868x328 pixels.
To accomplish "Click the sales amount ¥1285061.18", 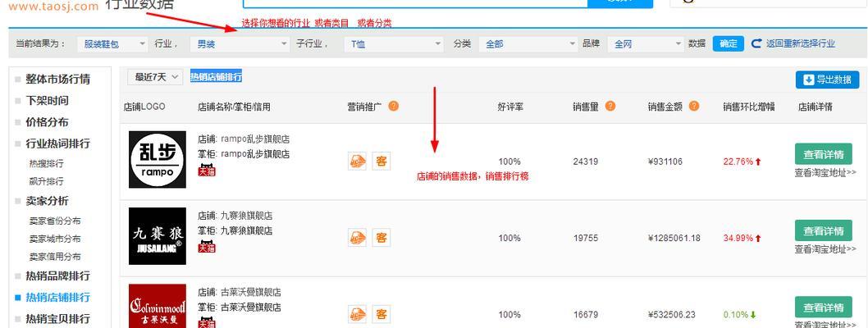I will [674, 239].
